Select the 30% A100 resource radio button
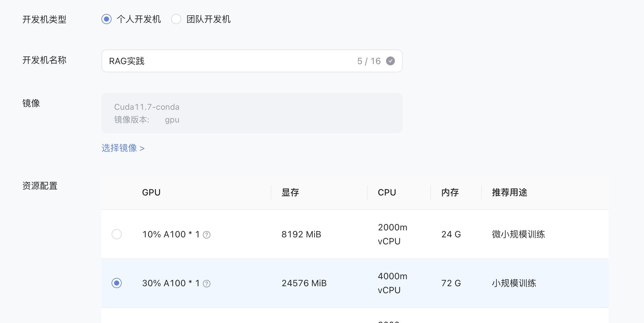 [117, 283]
